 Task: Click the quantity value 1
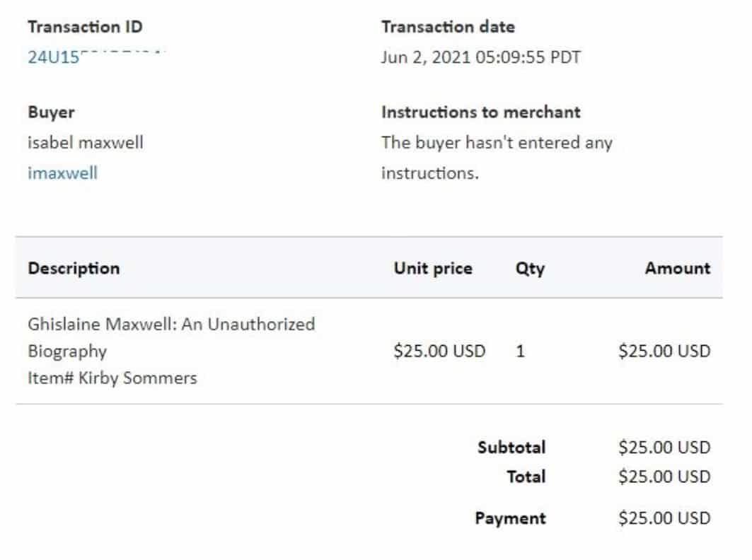coord(520,351)
